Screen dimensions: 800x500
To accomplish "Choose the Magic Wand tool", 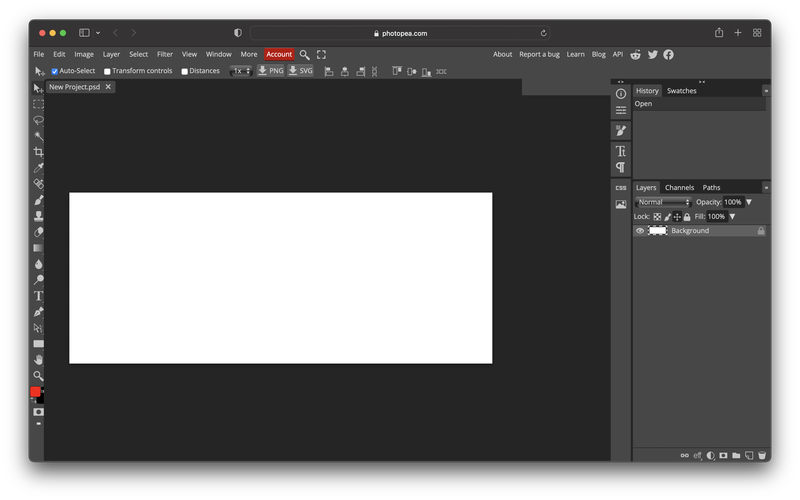I will (38, 136).
